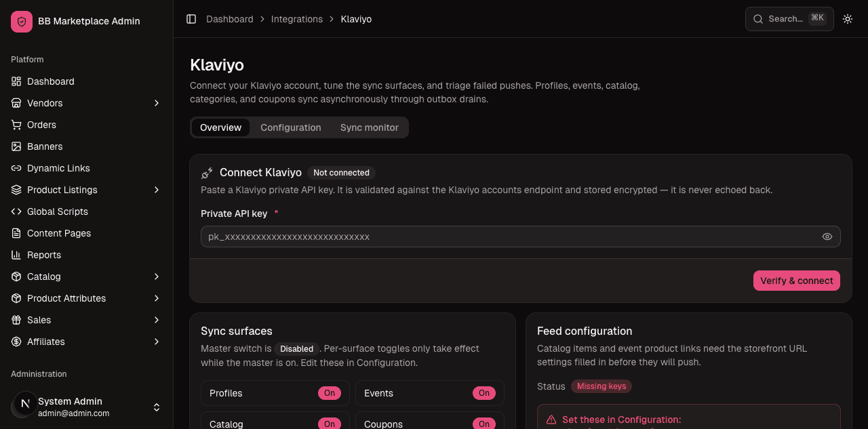The width and height of the screenshot is (868, 429).
Task: Click the Dashboard grid icon in sidebar
Action: tap(16, 81)
